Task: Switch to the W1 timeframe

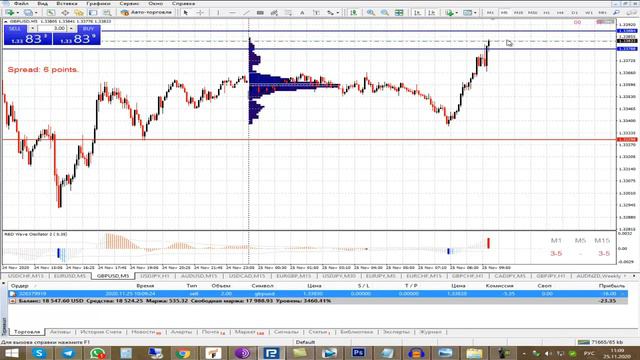Action: [589, 13]
